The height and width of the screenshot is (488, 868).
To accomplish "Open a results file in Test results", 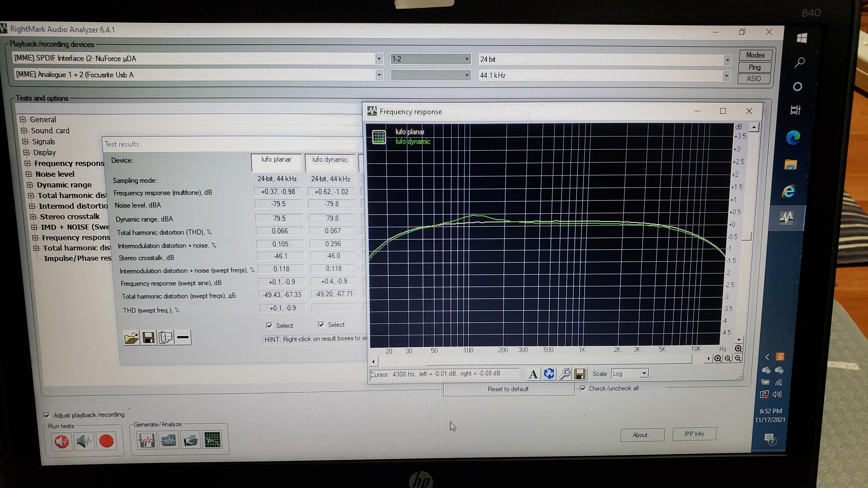I will 131,338.
